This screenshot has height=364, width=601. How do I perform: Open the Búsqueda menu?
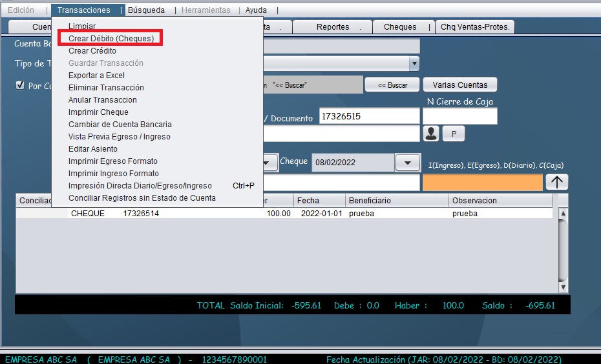(x=146, y=10)
